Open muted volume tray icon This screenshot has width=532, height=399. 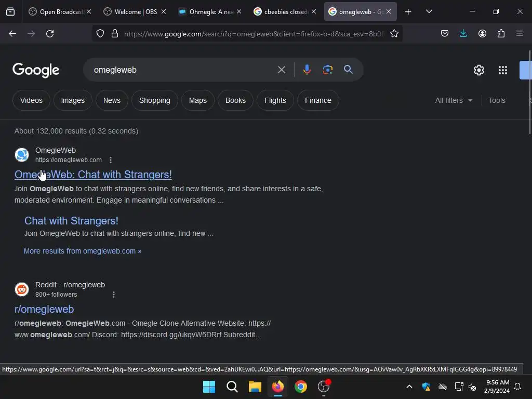click(472, 387)
